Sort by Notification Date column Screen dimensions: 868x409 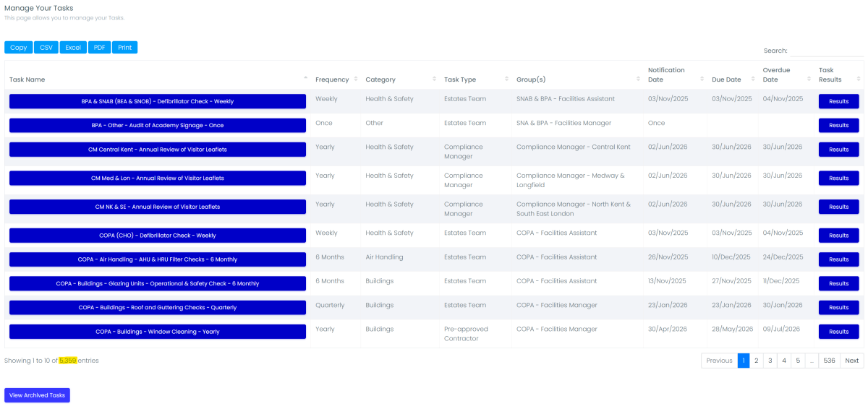click(666, 74)
